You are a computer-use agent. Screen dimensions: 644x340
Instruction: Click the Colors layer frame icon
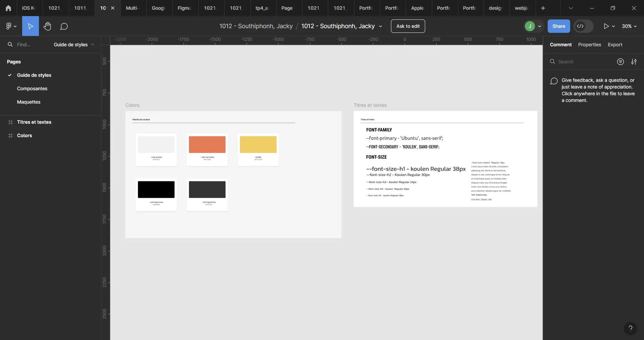[x=10, y=135]
